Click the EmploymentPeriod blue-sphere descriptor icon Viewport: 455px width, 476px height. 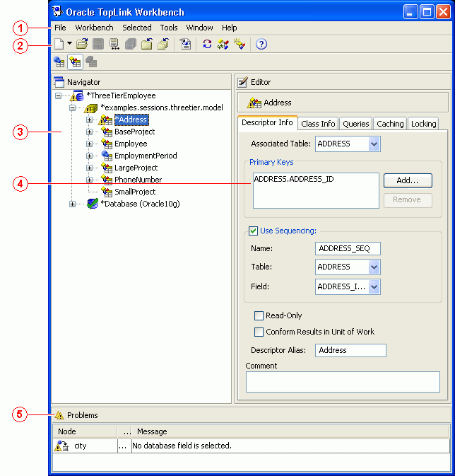click(x=107, y=156)
